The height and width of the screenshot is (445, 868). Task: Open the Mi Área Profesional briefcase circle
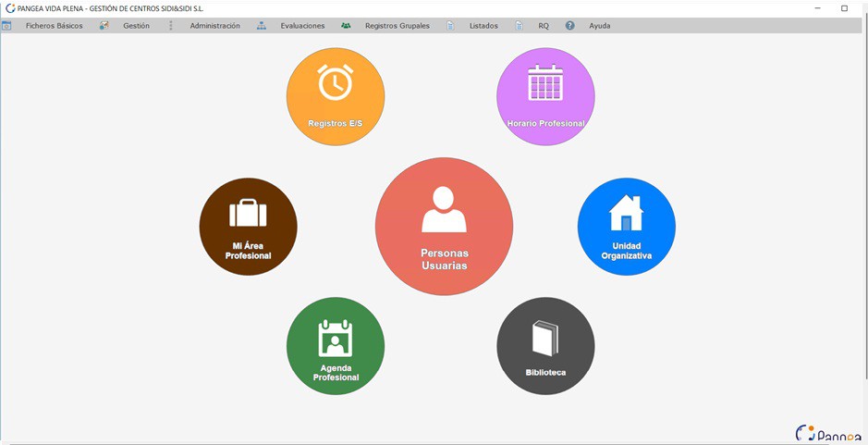tap(248, 227)
